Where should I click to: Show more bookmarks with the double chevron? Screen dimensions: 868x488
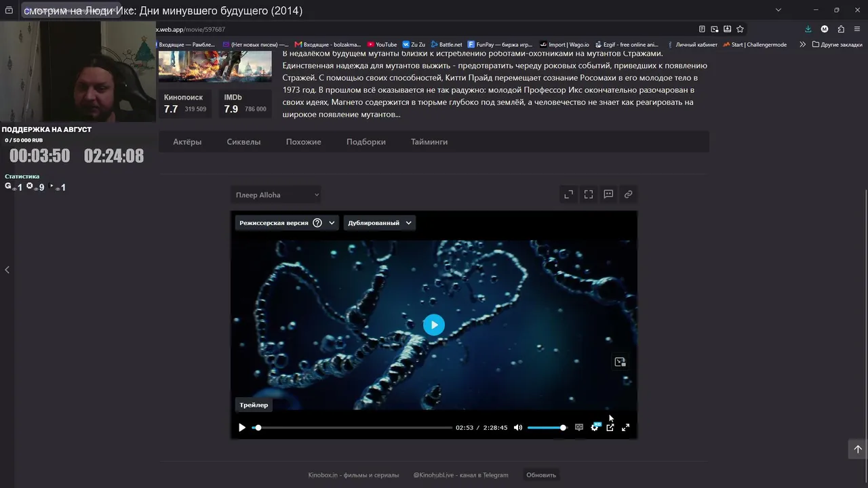click(x=803, y=45)
